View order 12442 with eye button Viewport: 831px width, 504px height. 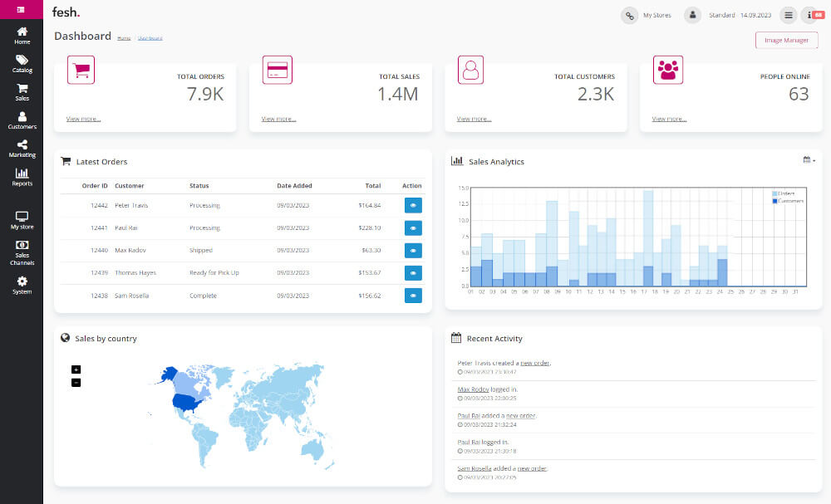pos(413,205)
